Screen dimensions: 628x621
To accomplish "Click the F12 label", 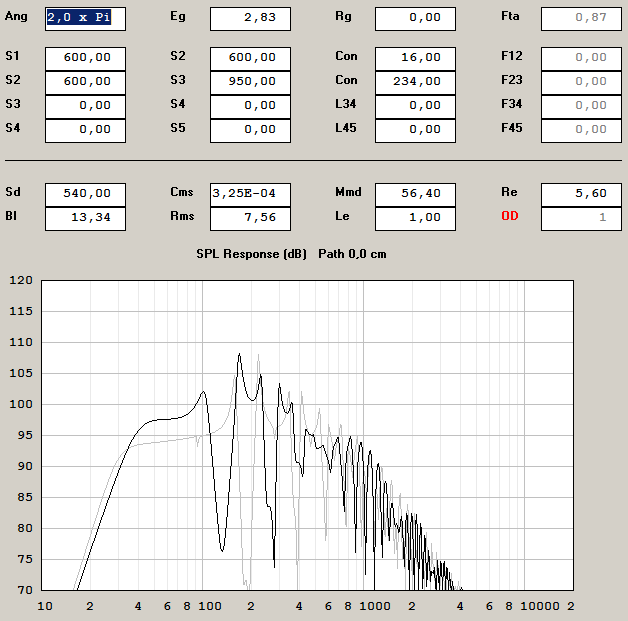I will pyautogui.click(x=511, y=56).
